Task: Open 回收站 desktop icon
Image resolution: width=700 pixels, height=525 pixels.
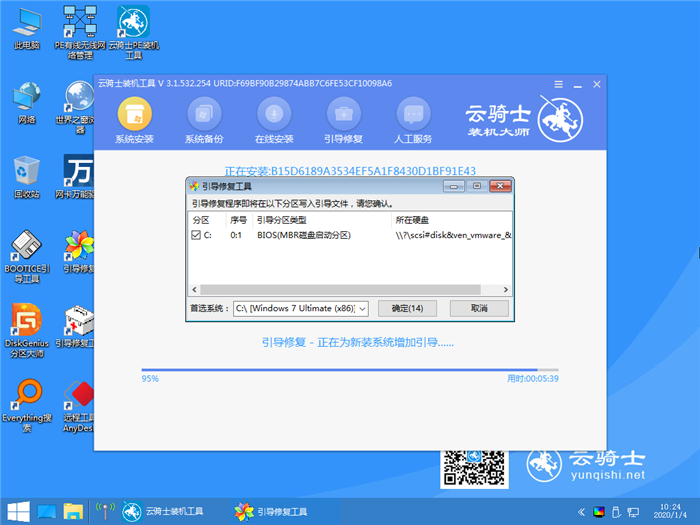Action: (x=27, y=178)
